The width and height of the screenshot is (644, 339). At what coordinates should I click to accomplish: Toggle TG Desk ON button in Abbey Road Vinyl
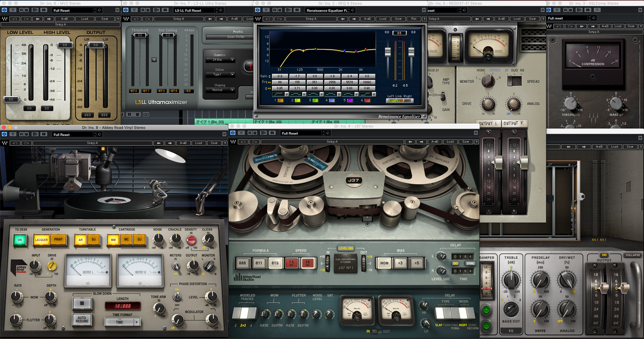(x=20, y=240)
